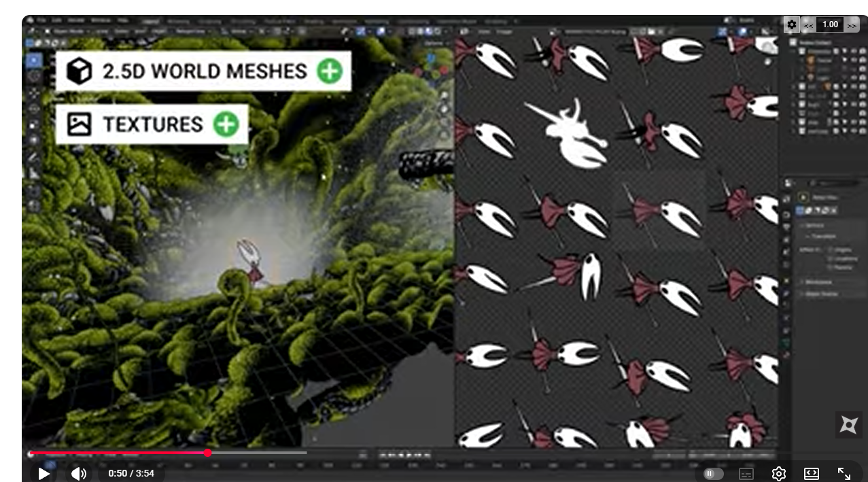Open the Blender Help menu
The width and height of the screenshot is (868, 482).
tap(123, 21)
